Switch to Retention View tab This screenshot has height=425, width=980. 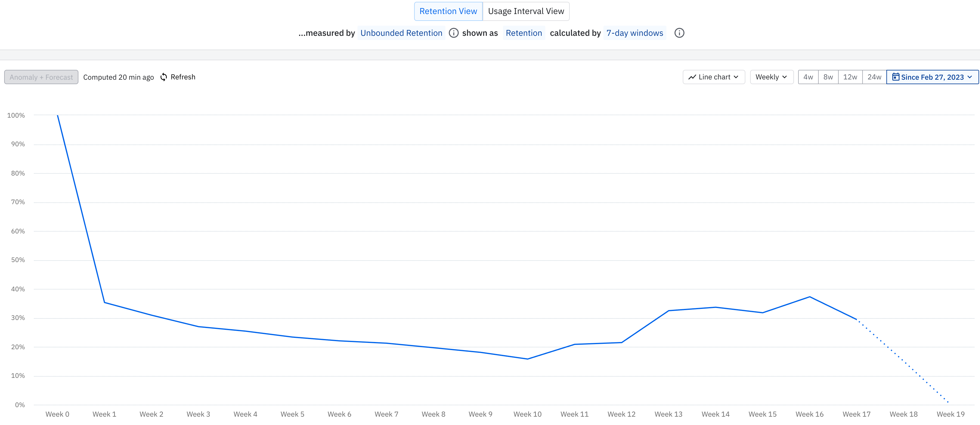coord(448,11)
